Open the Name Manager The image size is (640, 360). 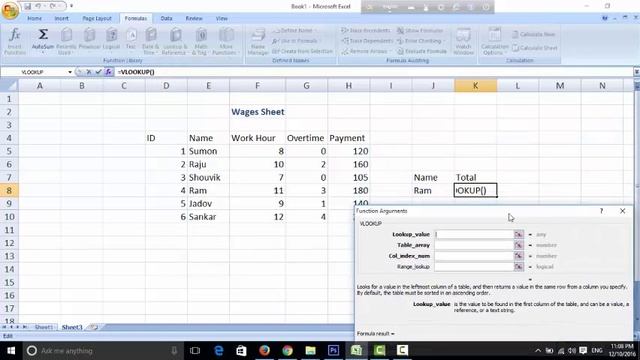click(258, 41)
